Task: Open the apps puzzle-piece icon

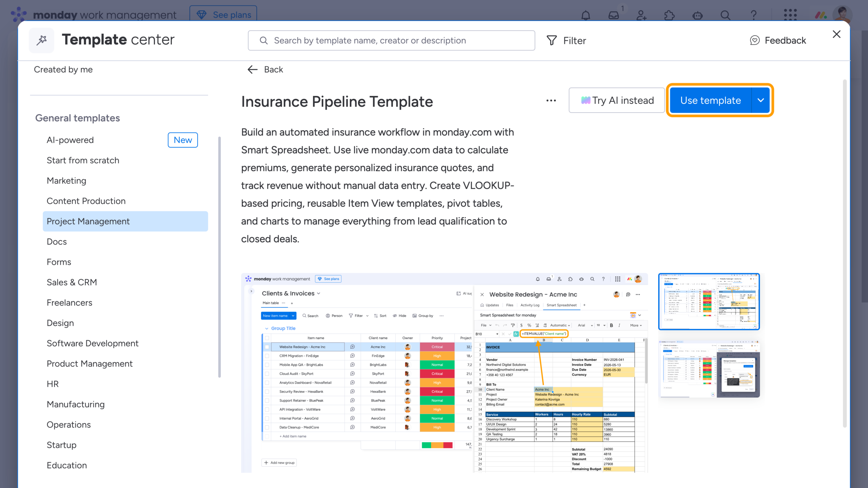Action: pos(669,15)
